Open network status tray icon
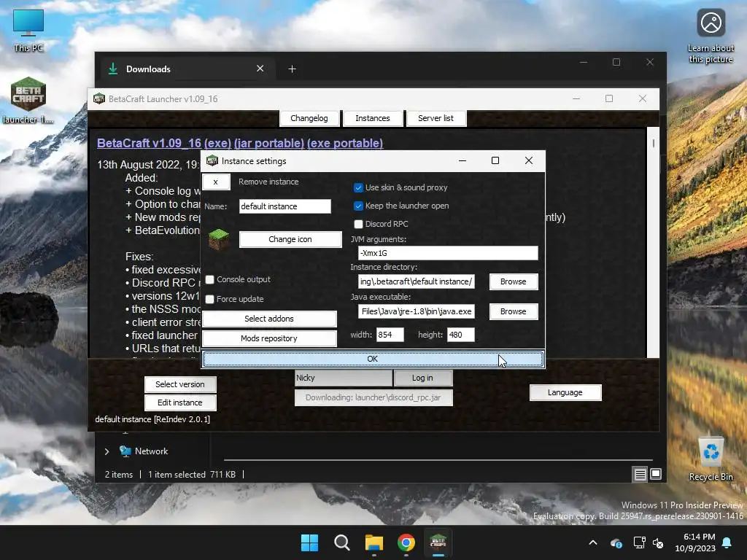The width and height of the screenshot is (747, 560). pos(639,542)
